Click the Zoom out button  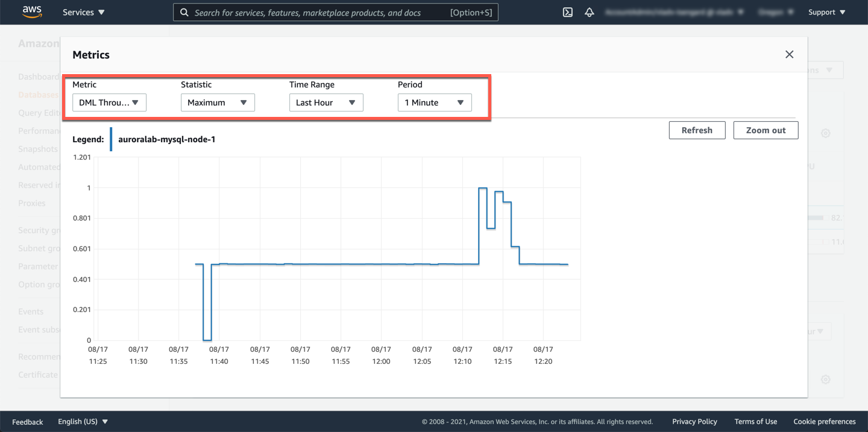(x=766, y=130)
